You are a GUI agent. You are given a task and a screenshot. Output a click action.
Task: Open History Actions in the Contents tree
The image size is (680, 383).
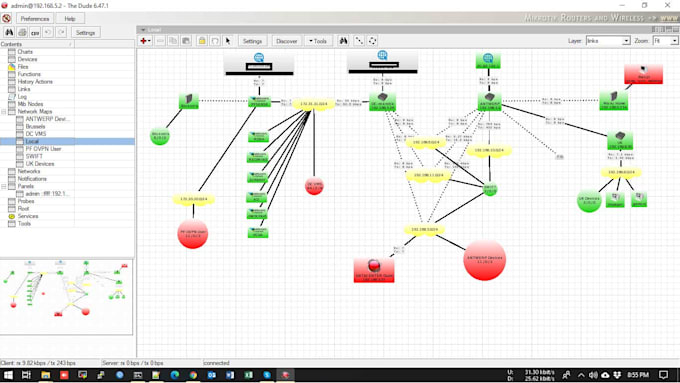(x=35, y=82)
